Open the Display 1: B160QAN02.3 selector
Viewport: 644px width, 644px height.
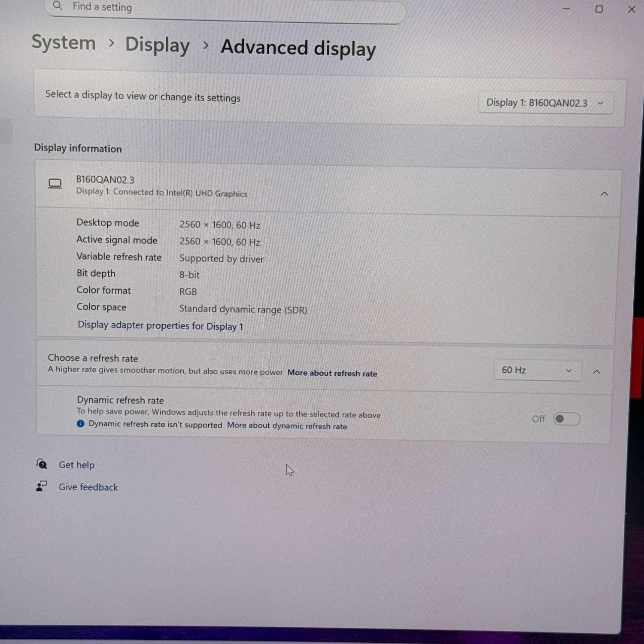pos(546,103)
